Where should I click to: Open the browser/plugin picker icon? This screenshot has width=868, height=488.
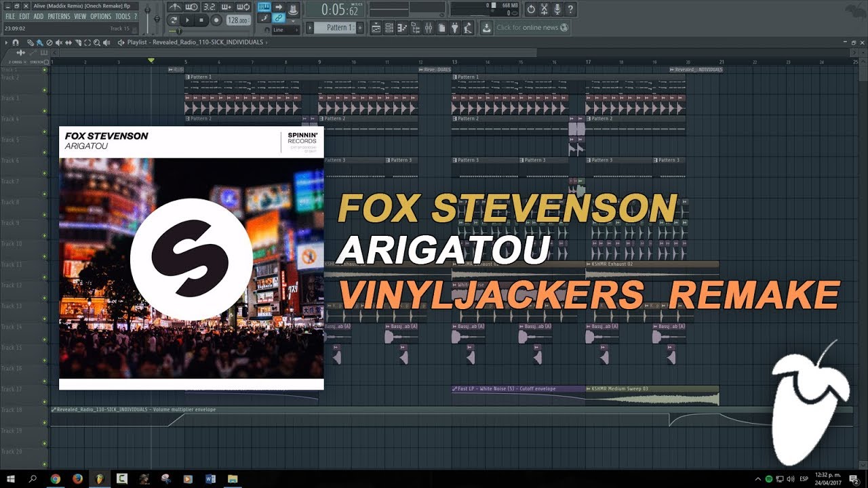coord(415,28)
